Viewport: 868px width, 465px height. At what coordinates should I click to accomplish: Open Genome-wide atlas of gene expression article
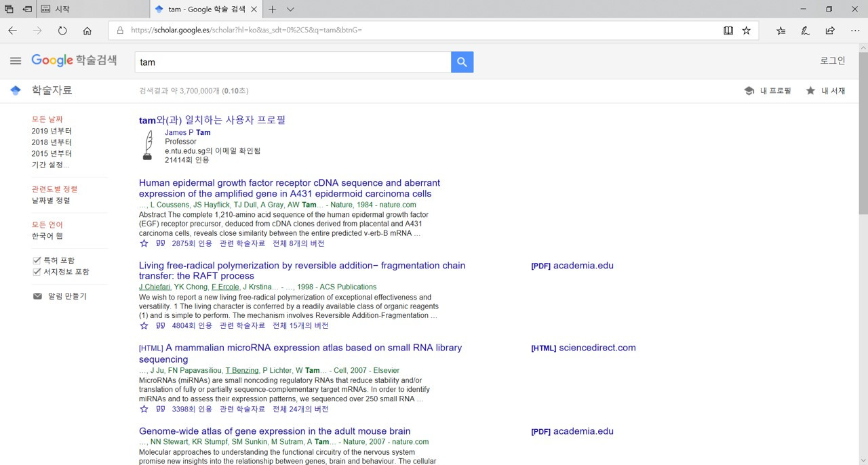(275, 431)
